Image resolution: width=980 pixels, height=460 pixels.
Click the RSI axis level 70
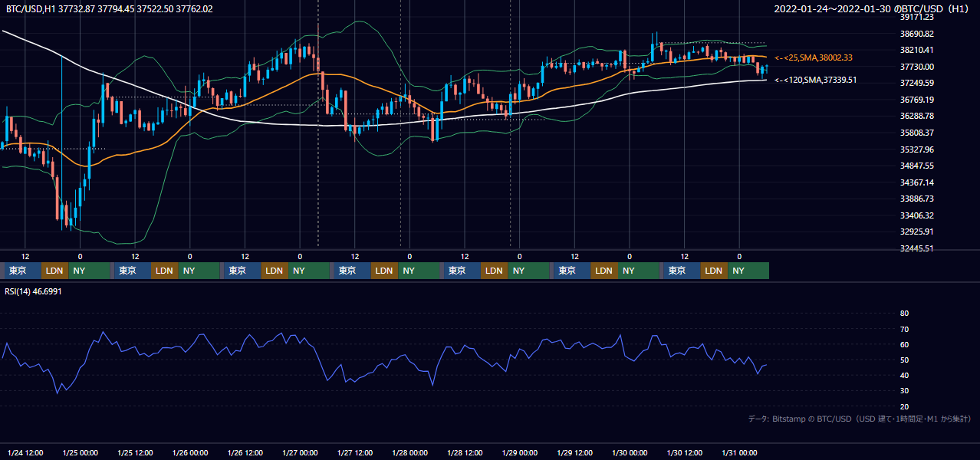coord(904,329)
